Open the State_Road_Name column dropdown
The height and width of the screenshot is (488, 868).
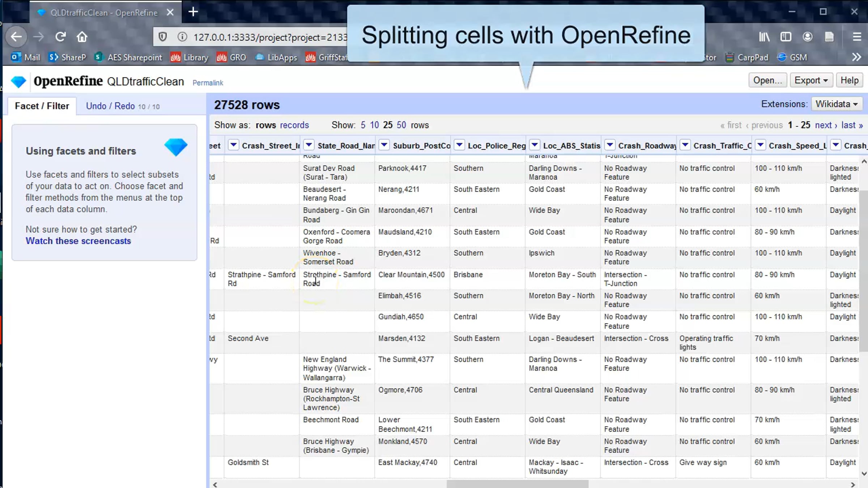309,145
